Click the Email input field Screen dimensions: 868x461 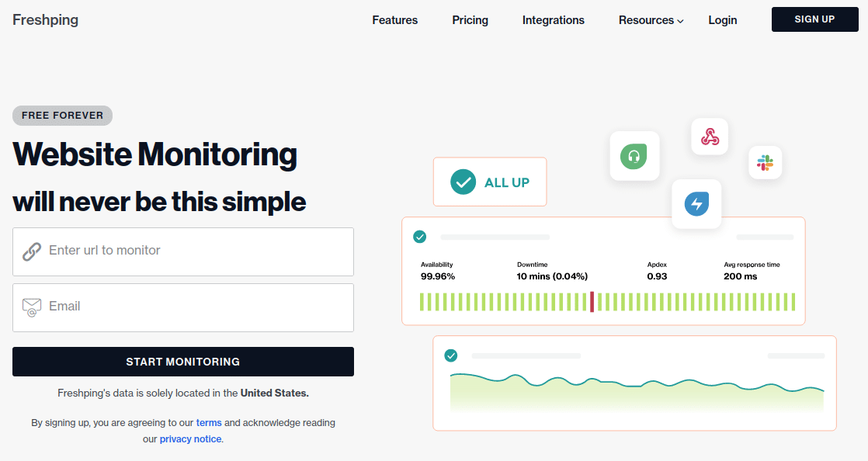click(183, 307)
